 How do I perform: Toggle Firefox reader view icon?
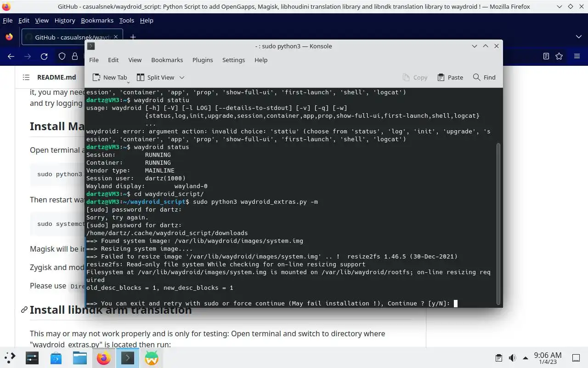[x=546, y=56]
